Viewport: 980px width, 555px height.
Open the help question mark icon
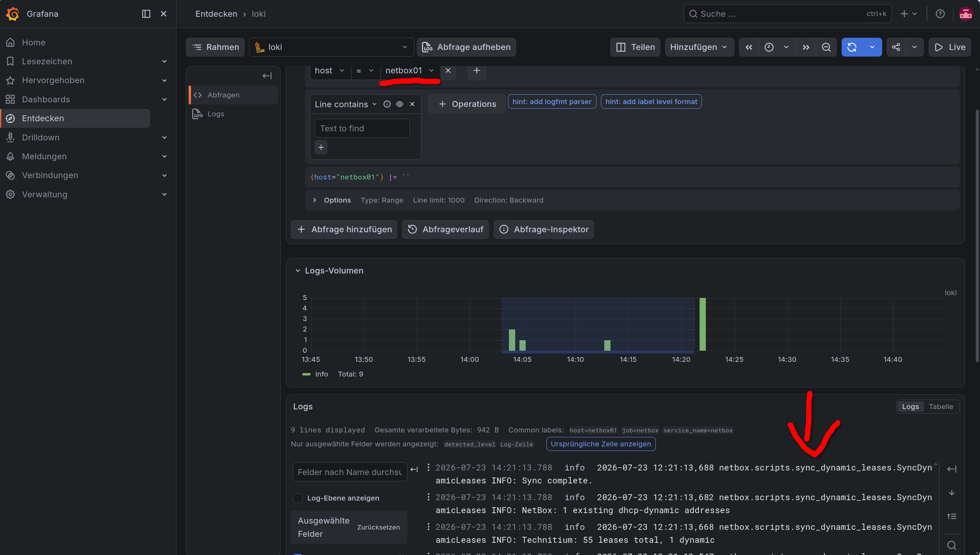940,14
